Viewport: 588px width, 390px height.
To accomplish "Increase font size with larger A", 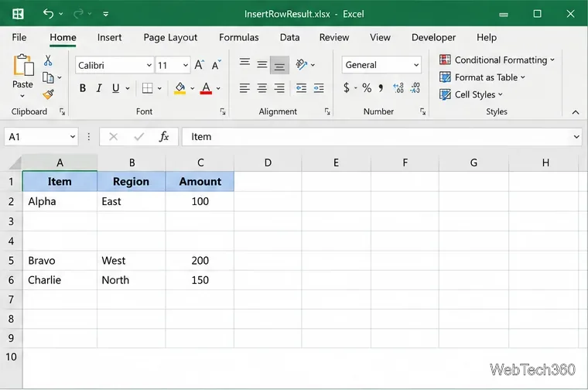I will click(199, 65).
